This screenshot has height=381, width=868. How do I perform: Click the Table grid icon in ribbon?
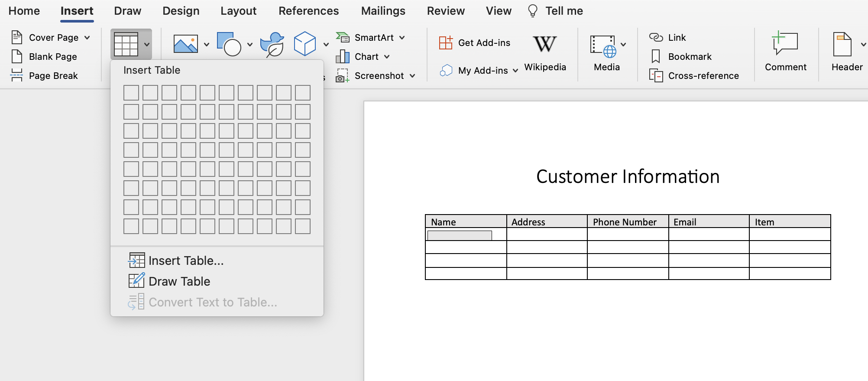tap(126, 44)
